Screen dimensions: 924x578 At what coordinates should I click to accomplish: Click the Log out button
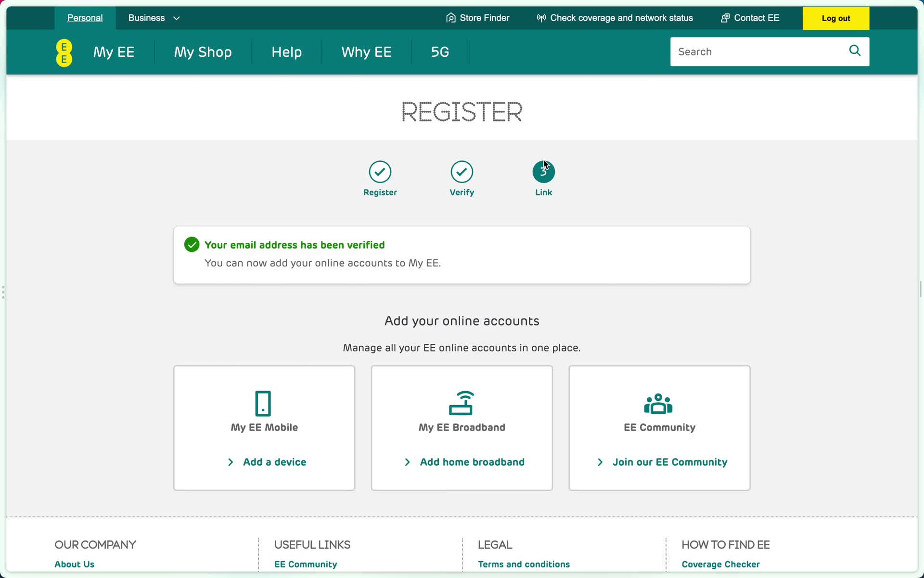click(835, 18)
